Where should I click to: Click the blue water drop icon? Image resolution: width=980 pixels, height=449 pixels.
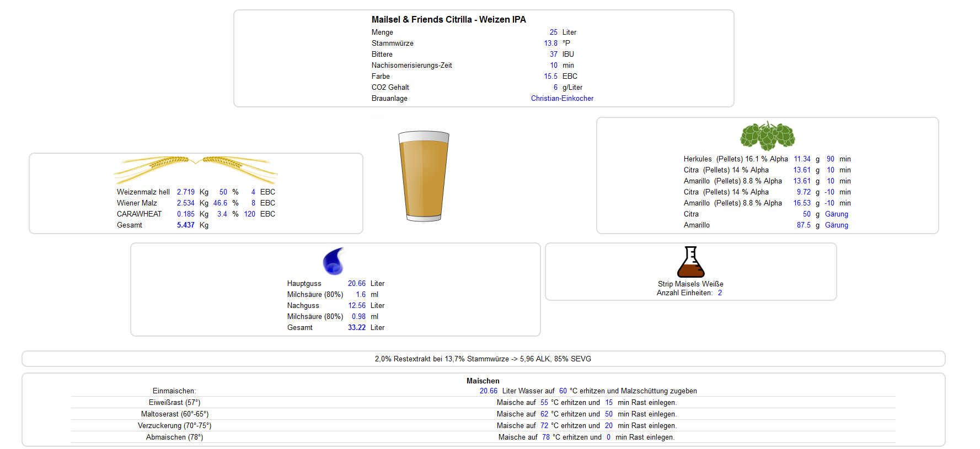pyautogui.click(x=334, y=261)
